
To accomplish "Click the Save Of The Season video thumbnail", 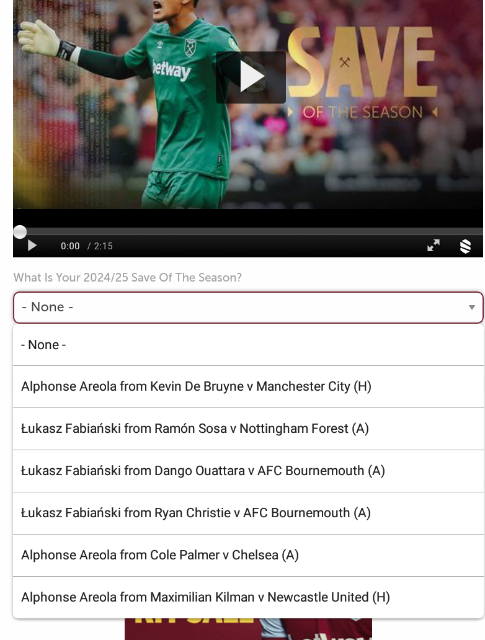I will [248, 104].
